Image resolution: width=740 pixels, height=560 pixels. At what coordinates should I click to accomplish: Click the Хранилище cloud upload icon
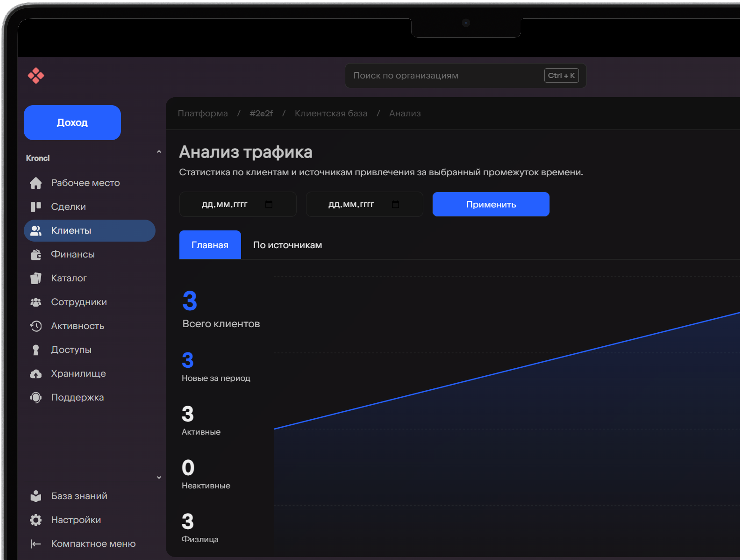[x=36, y=374]
